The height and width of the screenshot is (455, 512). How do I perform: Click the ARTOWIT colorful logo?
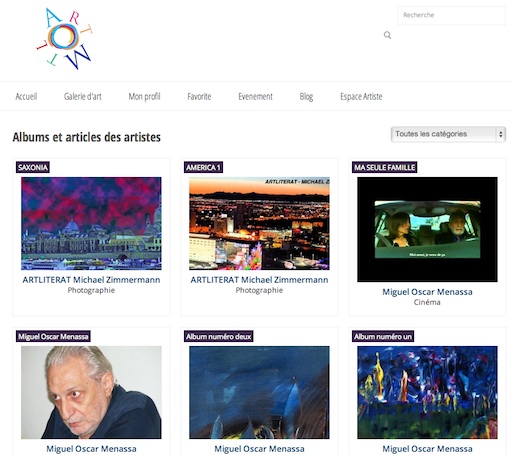[x=64, y=39]
